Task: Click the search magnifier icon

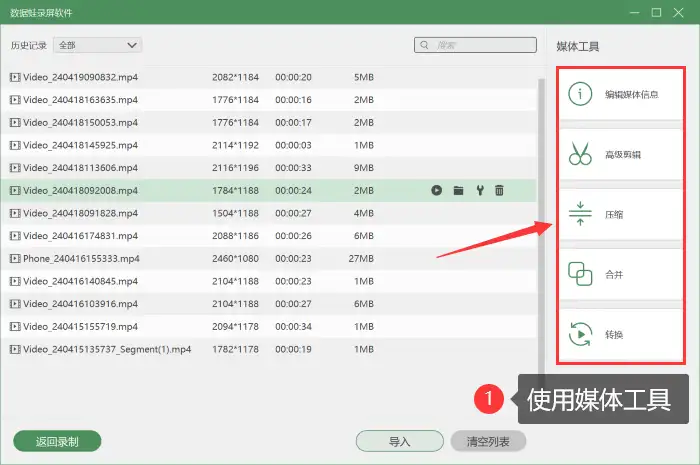Action: [424, 45]
